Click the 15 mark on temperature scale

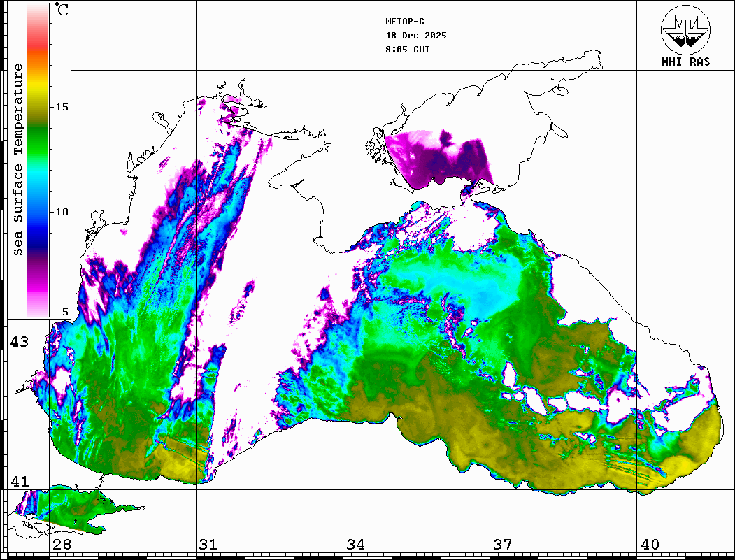coord(63,107)
